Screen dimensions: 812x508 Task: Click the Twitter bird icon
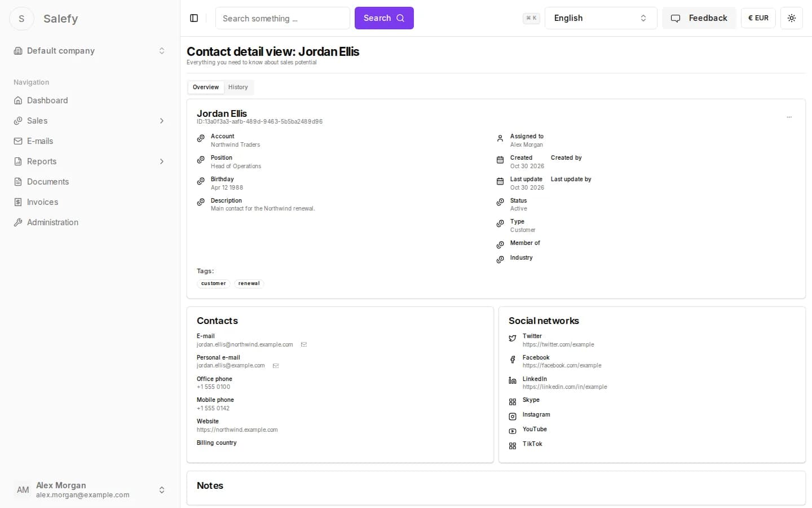pos(513,338)
